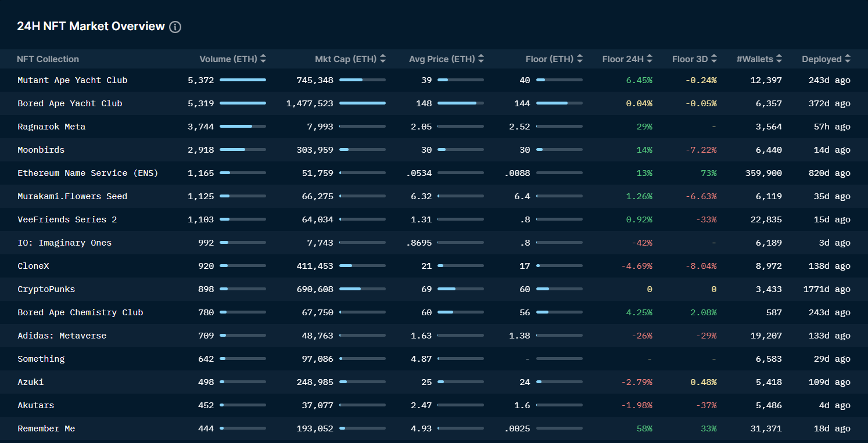This screenshot has height=443, width=868.
Task: Click the info icon beside 24H NFT Market Overview
Action: [175, 27]
